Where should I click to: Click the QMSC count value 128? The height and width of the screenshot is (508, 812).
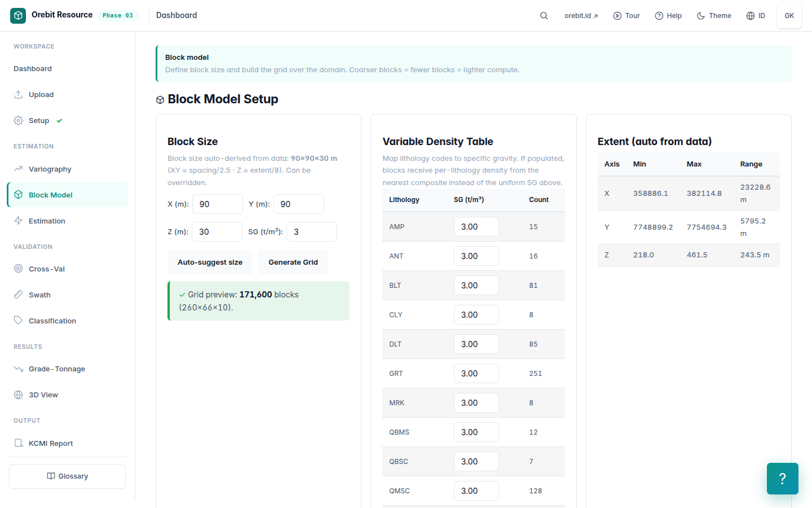pos(536,491)
